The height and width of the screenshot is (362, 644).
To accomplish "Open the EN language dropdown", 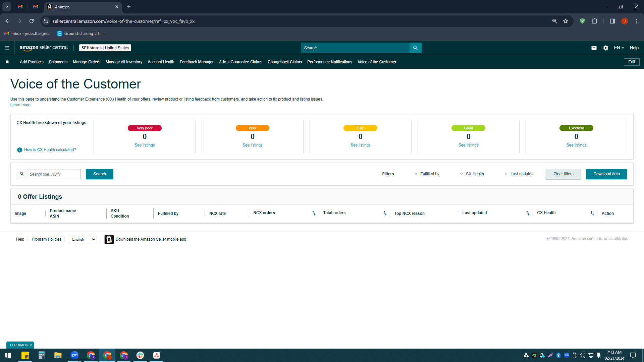I will 619,48.
